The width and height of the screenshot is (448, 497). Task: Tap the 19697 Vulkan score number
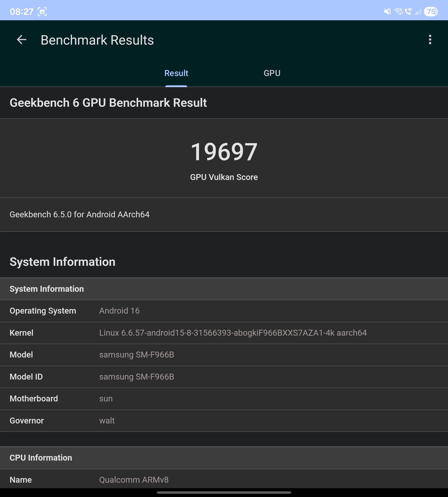click(x=224, y=152)
